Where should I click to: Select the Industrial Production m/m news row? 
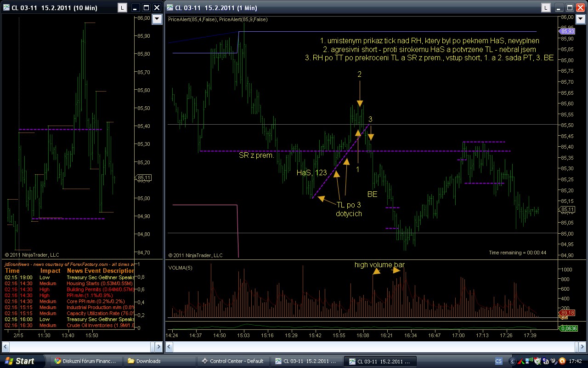coord(70,307)
